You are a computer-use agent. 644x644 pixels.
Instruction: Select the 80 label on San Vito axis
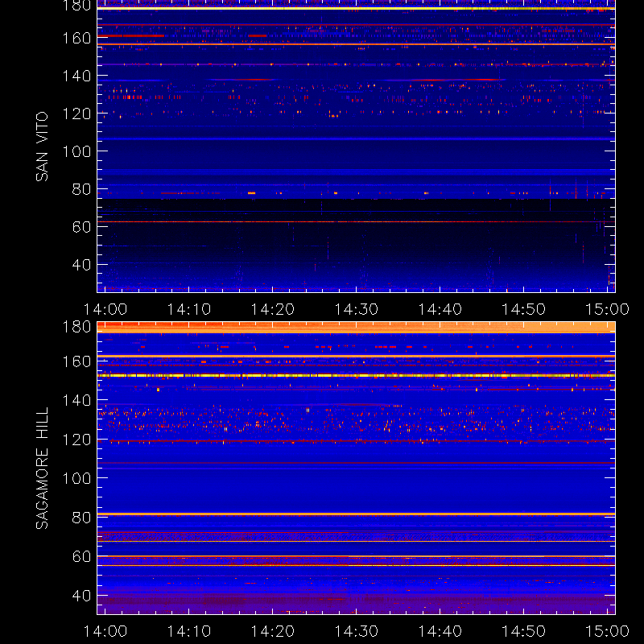tap(81, 189)
